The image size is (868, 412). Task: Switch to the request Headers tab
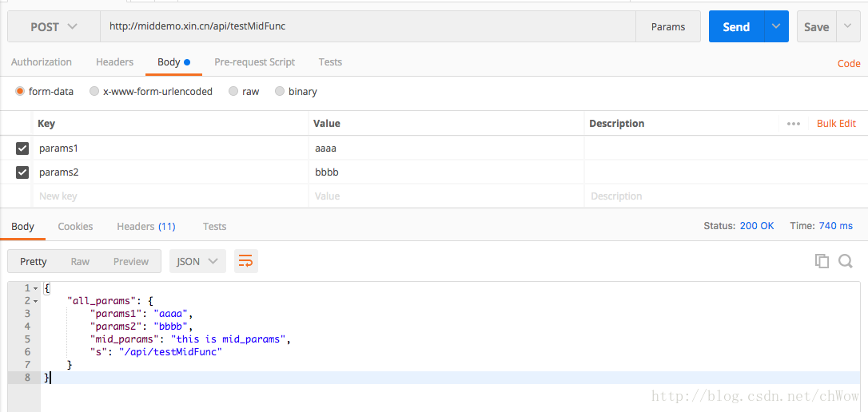pos(114,62)
